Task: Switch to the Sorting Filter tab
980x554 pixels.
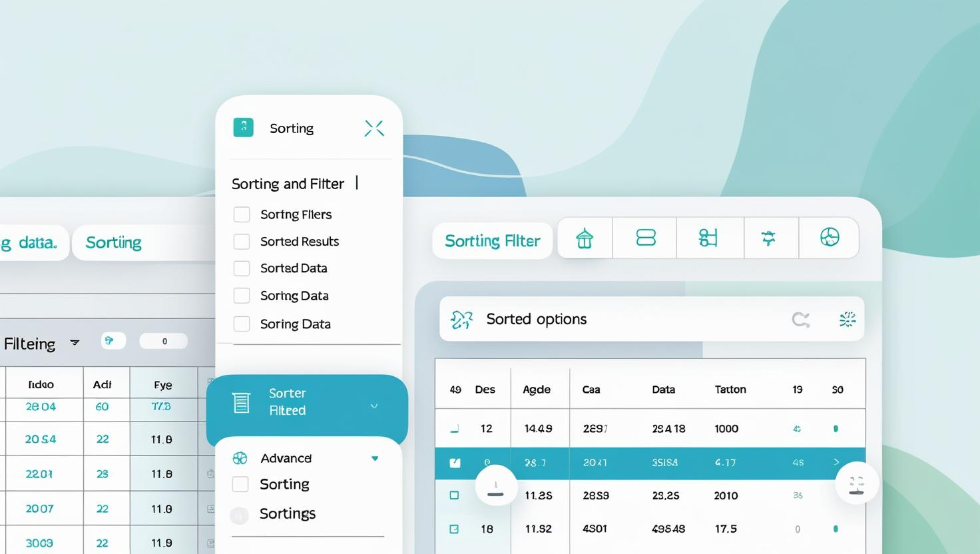Action: point(492,241)
